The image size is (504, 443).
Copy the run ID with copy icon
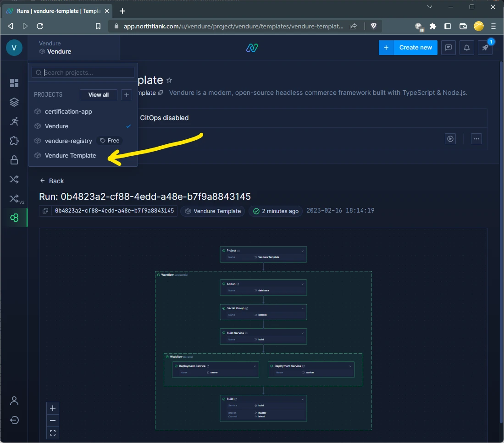click(45, 211)
